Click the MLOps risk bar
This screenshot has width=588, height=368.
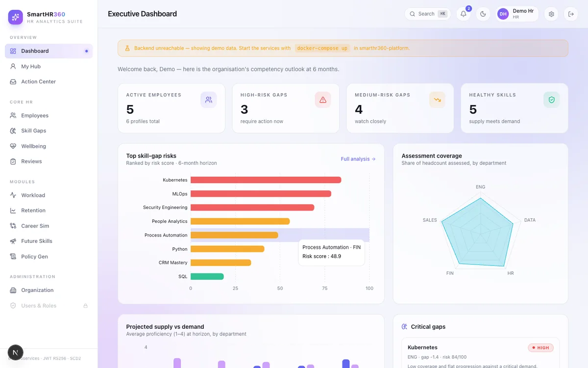[261, 194]
